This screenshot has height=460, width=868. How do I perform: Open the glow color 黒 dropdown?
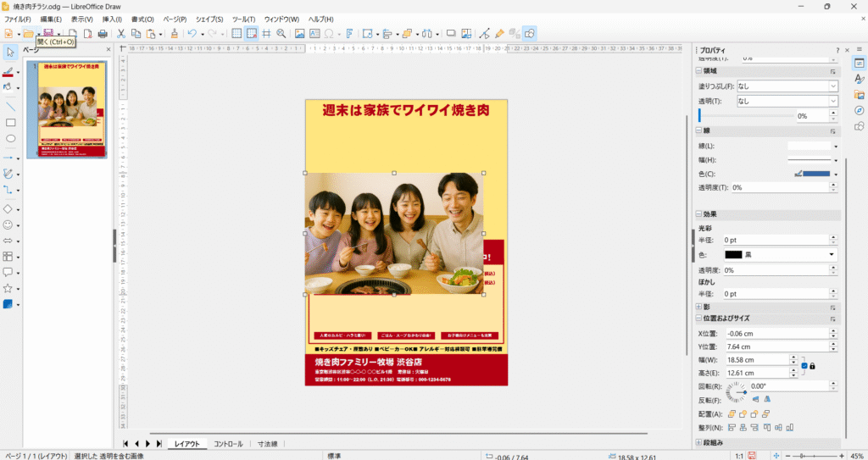781,255
